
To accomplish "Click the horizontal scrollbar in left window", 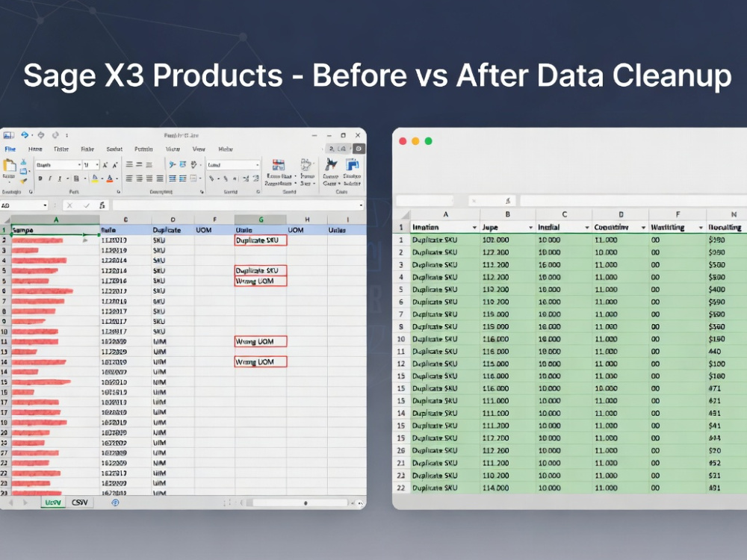I will pos(300,503).
